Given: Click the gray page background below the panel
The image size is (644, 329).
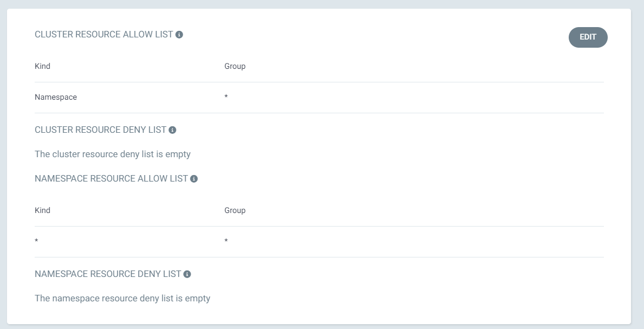Looking at the screenshot, I should tap(322, 327).
